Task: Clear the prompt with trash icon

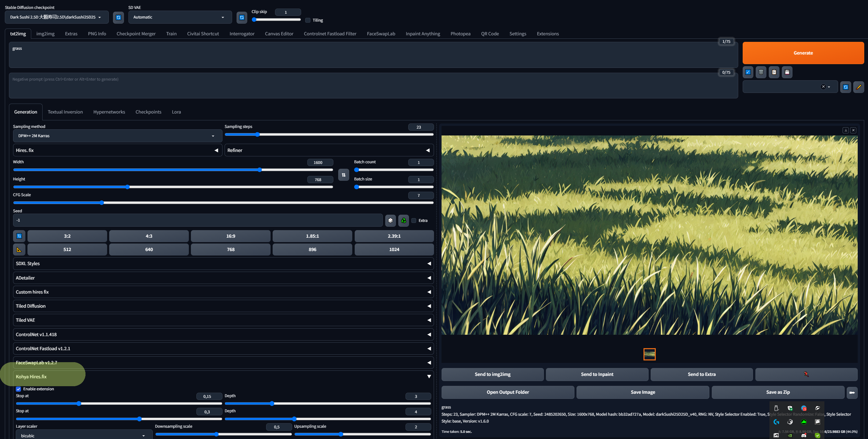Action: (x=761, y=72)
